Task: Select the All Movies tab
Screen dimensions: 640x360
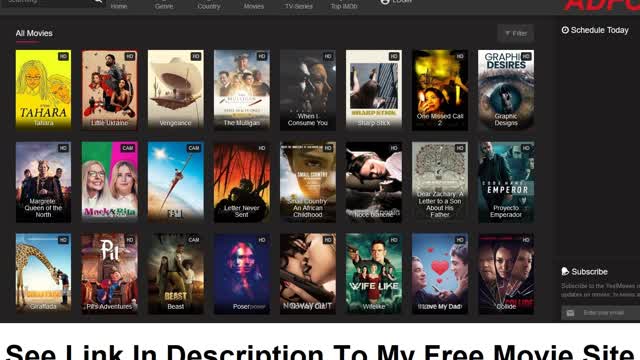Action: 34,33
